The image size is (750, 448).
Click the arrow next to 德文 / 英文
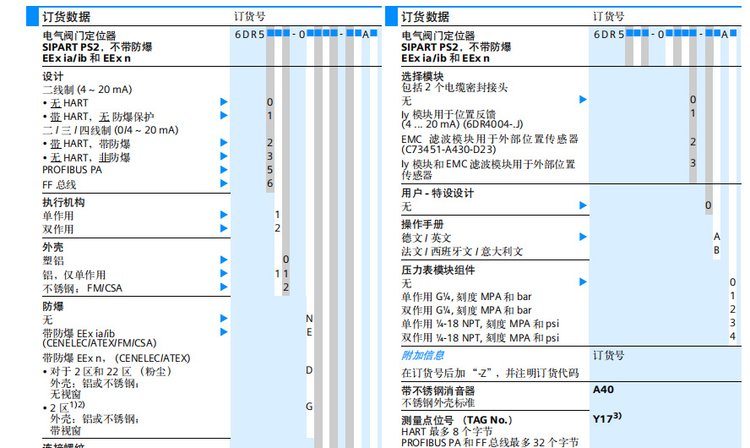[x=583, y=237]
